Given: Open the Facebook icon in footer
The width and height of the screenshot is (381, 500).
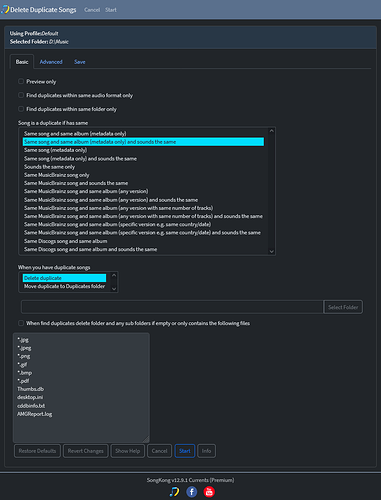Looking at the screenshot, I should pos(191,492).
